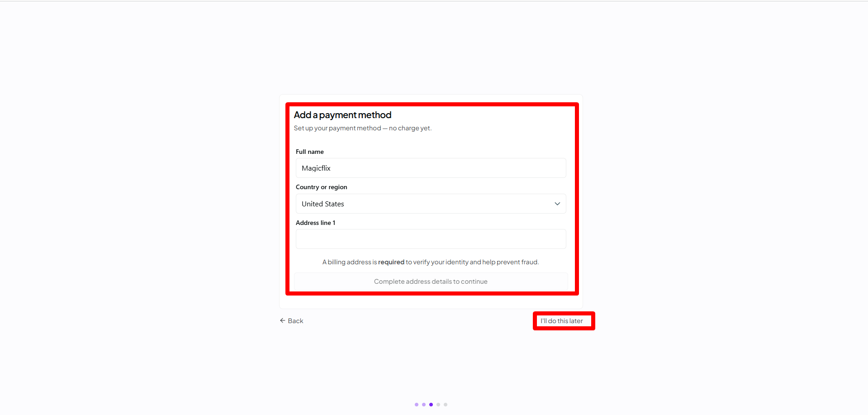This screenshot has width=868, height=415.
Task: Select the second light-purple step dot
Action: tap(424, 405)
